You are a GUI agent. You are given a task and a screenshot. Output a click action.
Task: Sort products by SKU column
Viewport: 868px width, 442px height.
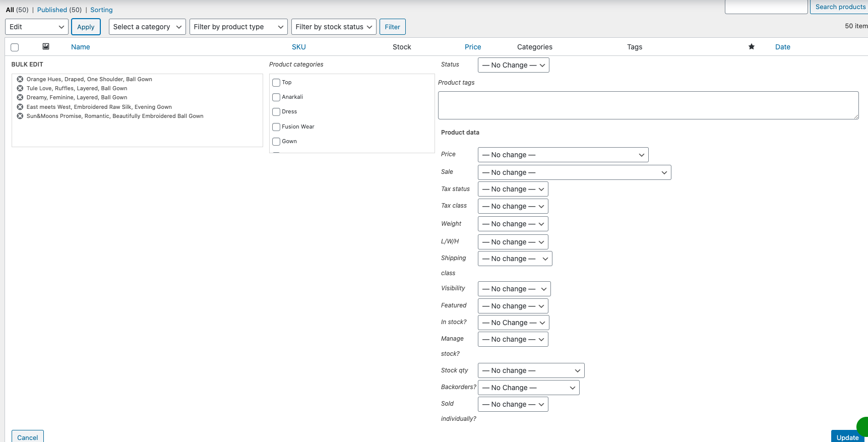(x=299, y=47)
